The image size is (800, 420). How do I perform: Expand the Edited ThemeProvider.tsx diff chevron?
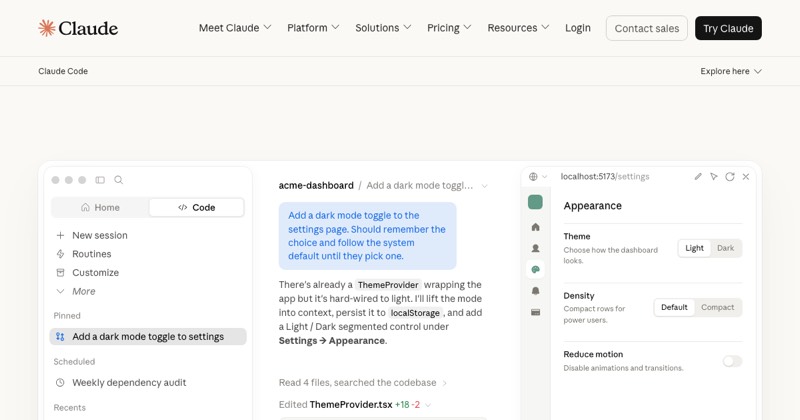(428, 405)
